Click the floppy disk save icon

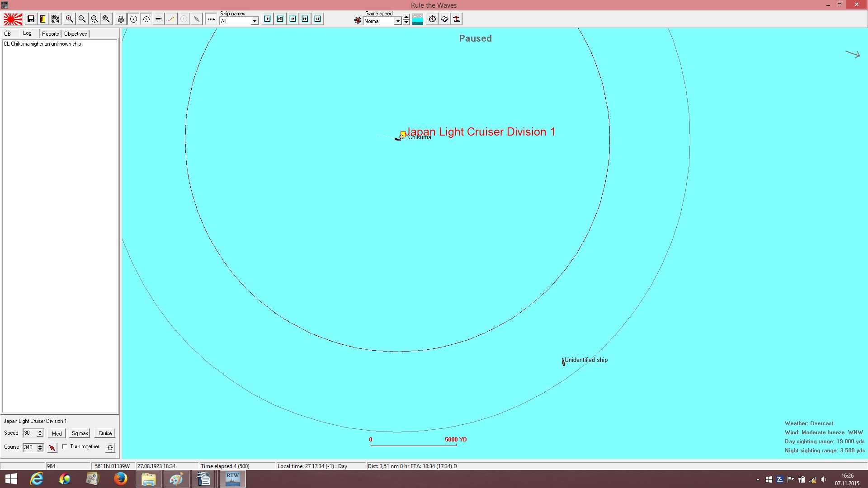click(31, 19)
